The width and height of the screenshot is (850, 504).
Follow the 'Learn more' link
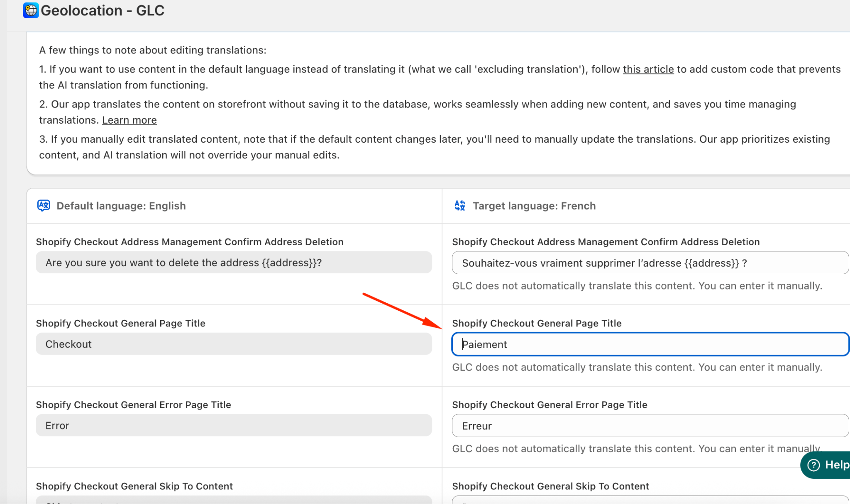129,120
